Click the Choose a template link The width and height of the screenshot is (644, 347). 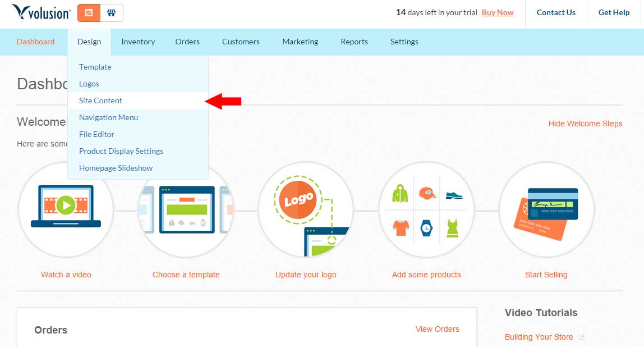click(x=186, y=275)
